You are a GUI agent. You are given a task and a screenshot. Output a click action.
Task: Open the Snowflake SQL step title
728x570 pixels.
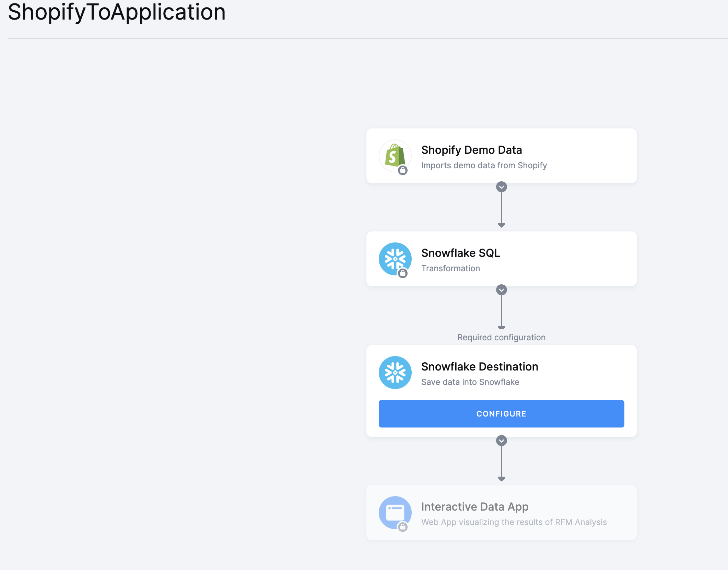click(x=460, y=253)
